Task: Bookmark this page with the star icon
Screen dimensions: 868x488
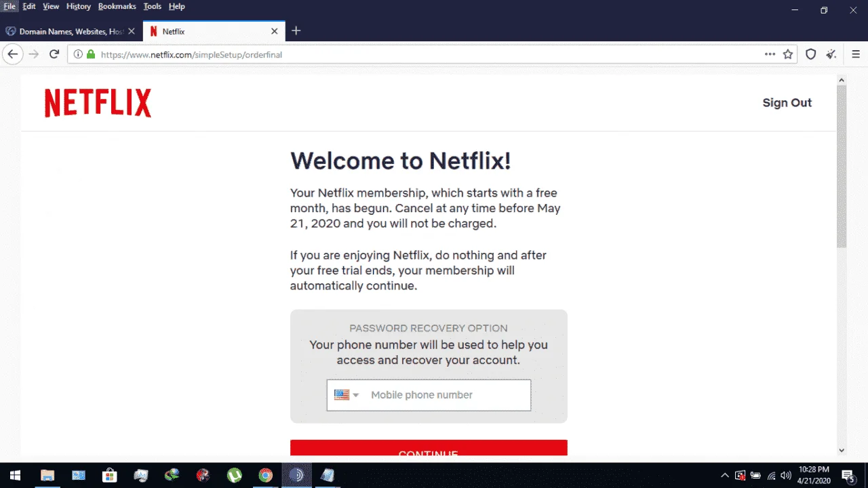Action: coord(788,54)
